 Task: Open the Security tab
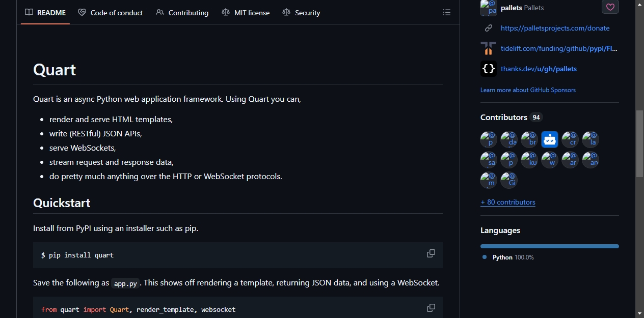(x=301, y=12)
